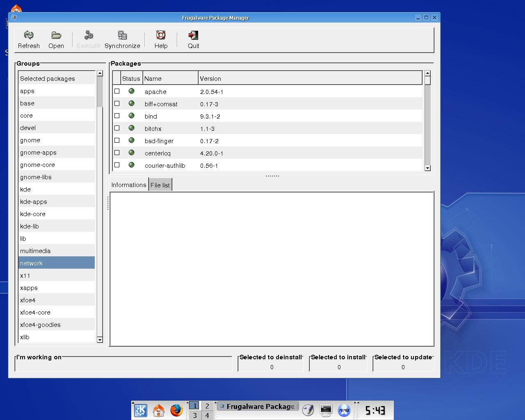Click the green status dot for bsd-finger
The image size is (525, 420).
[132, 140]
